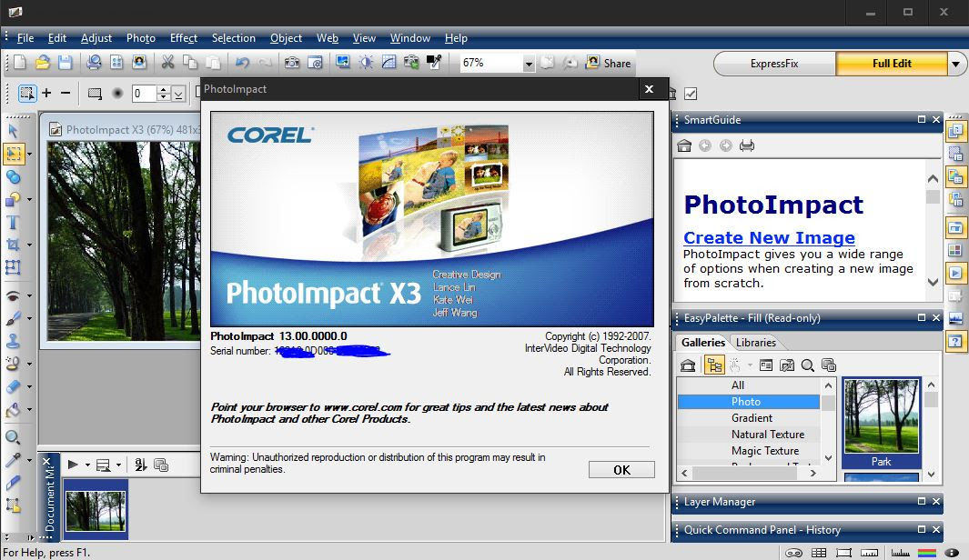The image size is (969, 560).
Task: Increase the soft edge value stepper
Action: [164, 90]
